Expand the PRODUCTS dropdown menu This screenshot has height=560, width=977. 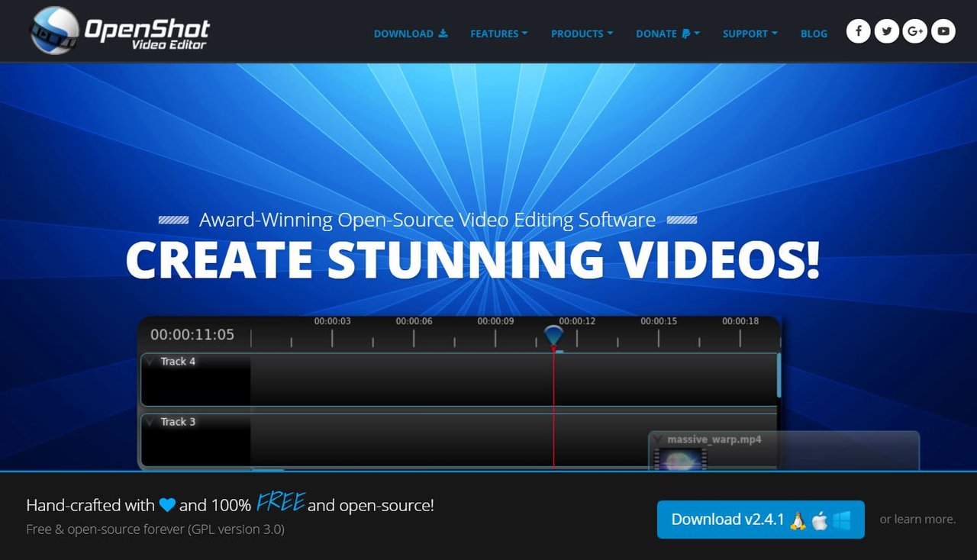pos(582,34)
